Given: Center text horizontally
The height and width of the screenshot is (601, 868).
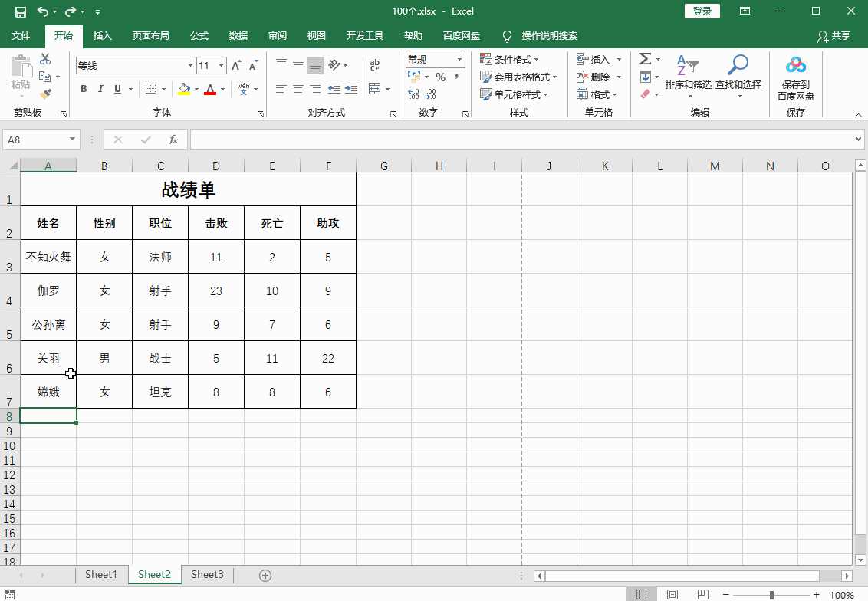Looking at the screenshot, I should tap(298, 89).
